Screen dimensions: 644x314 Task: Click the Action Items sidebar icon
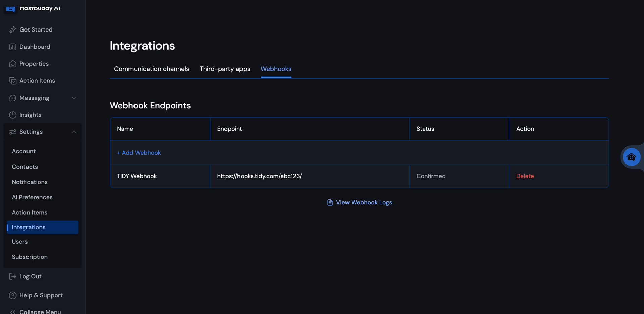pos(12,81)
